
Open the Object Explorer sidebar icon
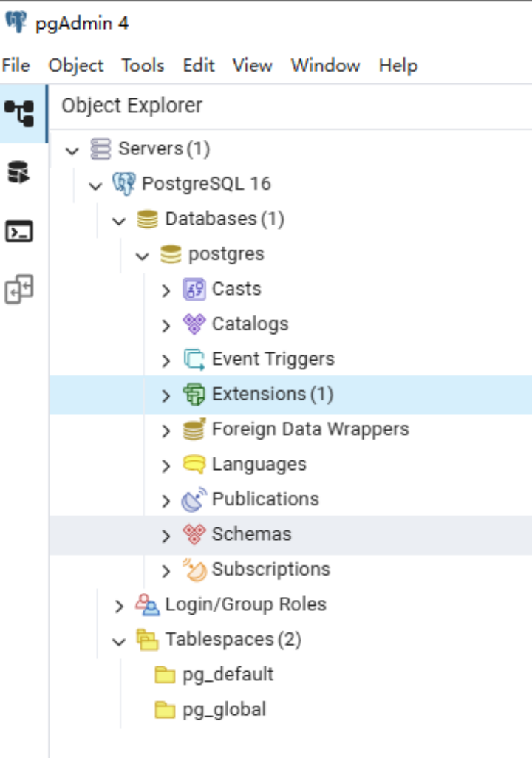click(x=19, y=114)
